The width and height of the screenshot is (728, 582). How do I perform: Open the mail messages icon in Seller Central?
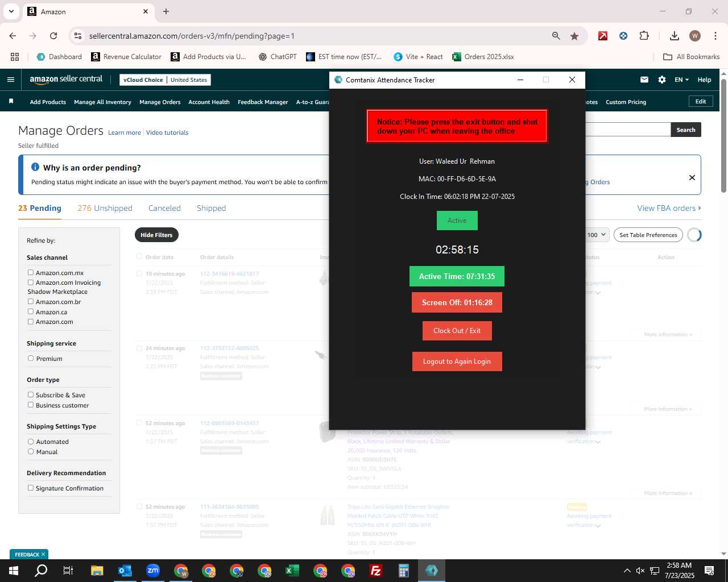pyautogui.click(x=644, y=80)
